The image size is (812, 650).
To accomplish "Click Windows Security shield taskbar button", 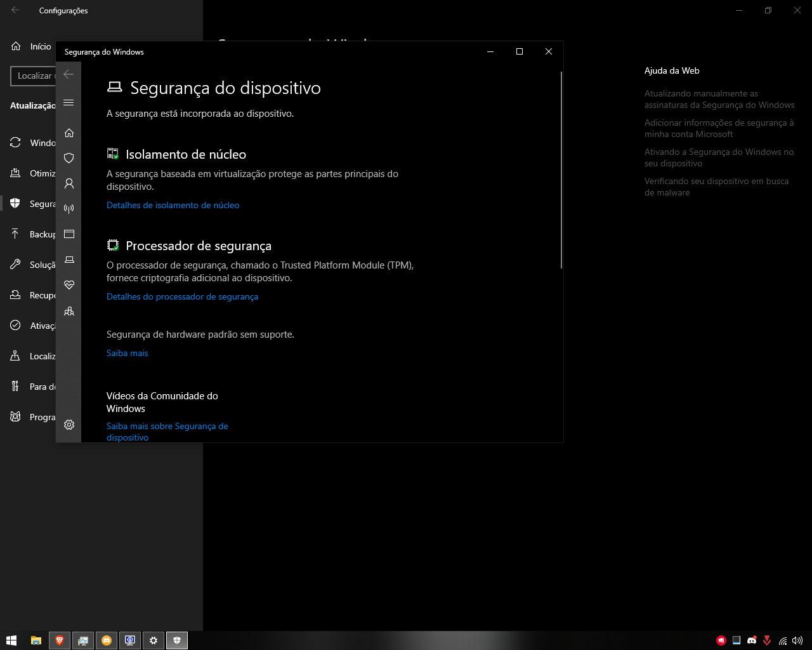I will tap(177, 640).
